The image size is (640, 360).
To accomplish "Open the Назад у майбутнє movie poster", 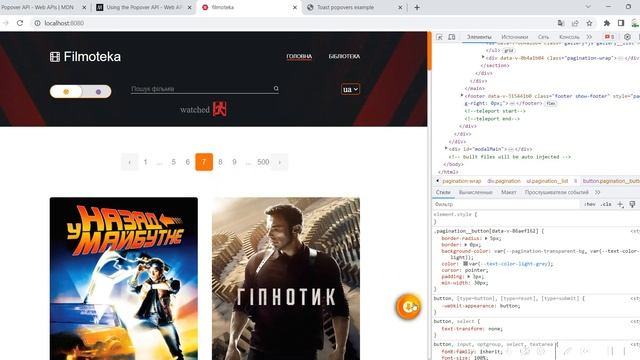I will [x=124, y=279].
